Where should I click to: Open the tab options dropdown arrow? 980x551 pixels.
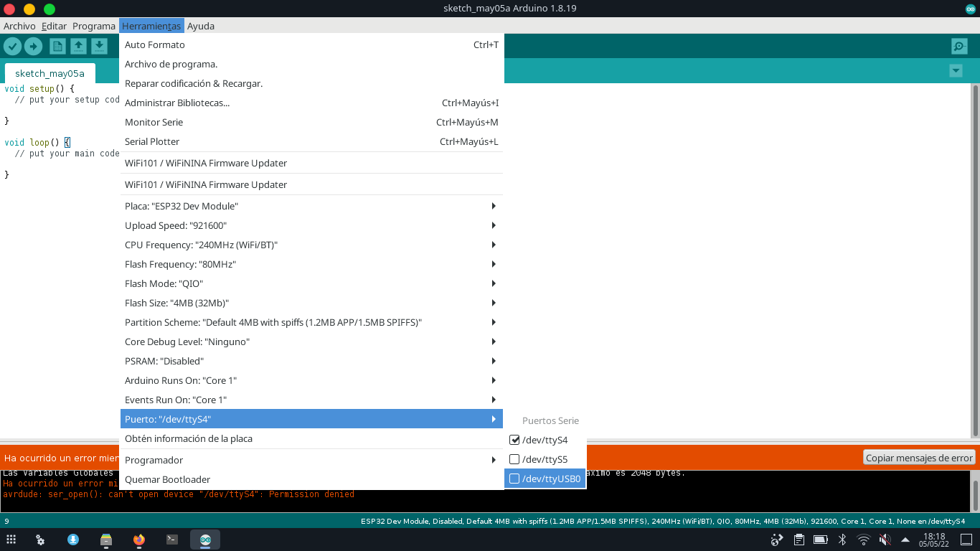956,70
